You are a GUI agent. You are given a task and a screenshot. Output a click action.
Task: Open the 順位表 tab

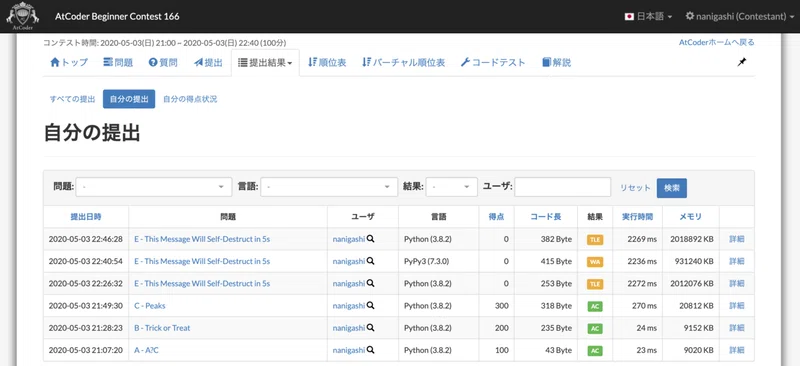tap(327, 63)
